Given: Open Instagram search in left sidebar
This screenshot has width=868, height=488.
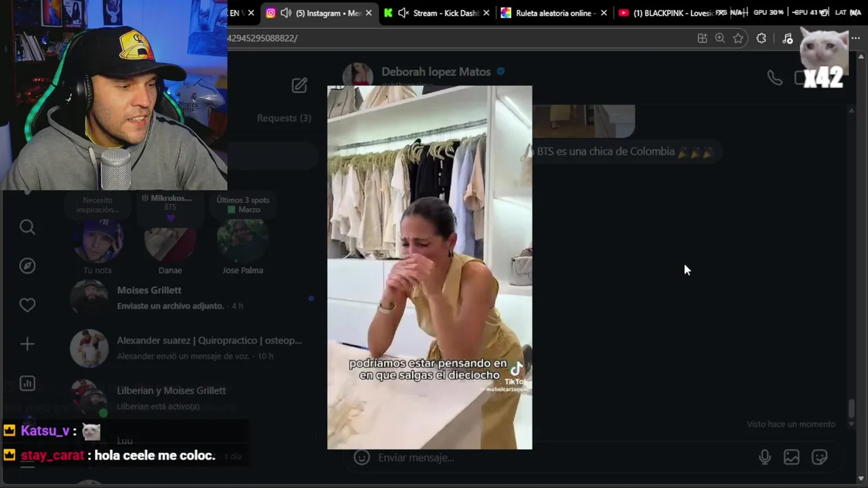Looking at the screenshot, I should pos(27,227).
